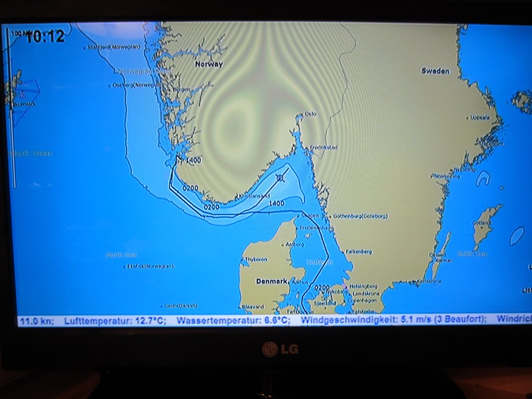
Task: Click the 1400 route marker near Kristiansand
Action: coord(277,203)
